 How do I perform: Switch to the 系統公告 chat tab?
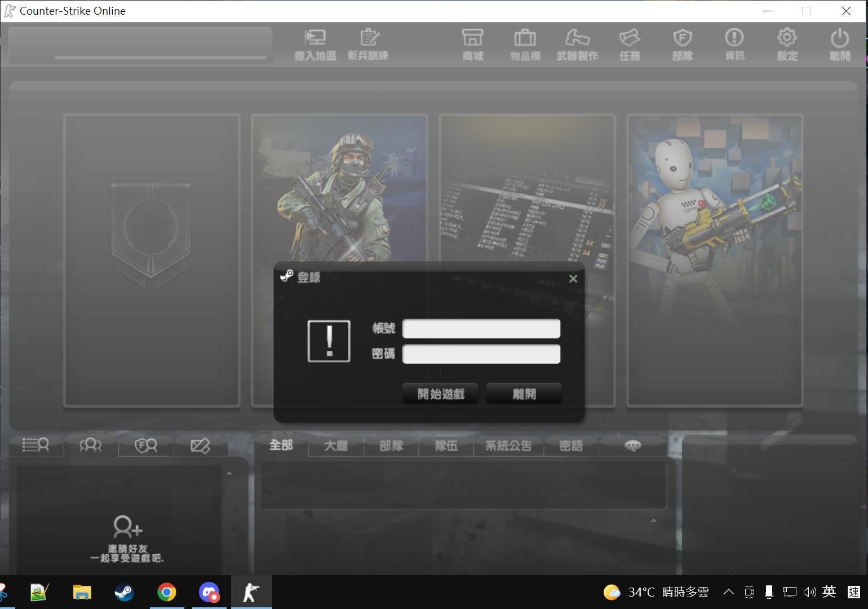(x=507, y=445)
